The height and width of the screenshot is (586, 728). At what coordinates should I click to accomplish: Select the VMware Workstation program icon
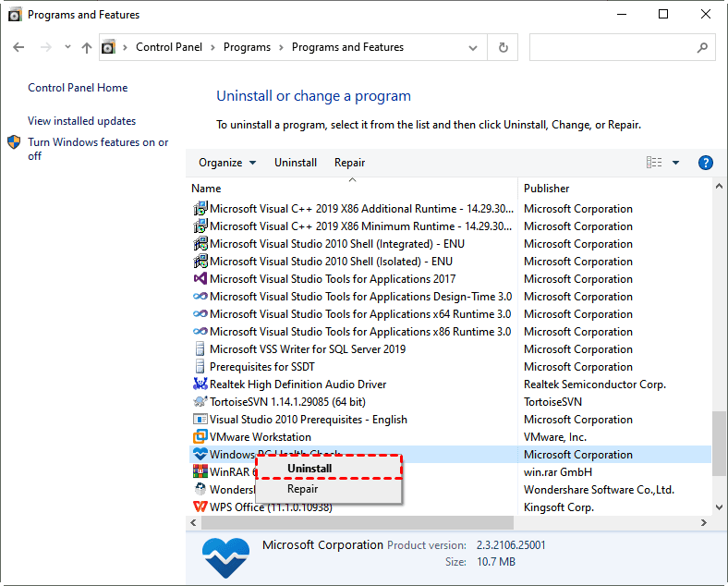tap(200, 437)
